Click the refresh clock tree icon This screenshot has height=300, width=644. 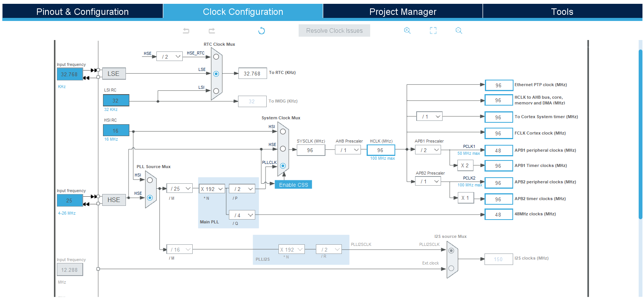(x=262, y=30)
